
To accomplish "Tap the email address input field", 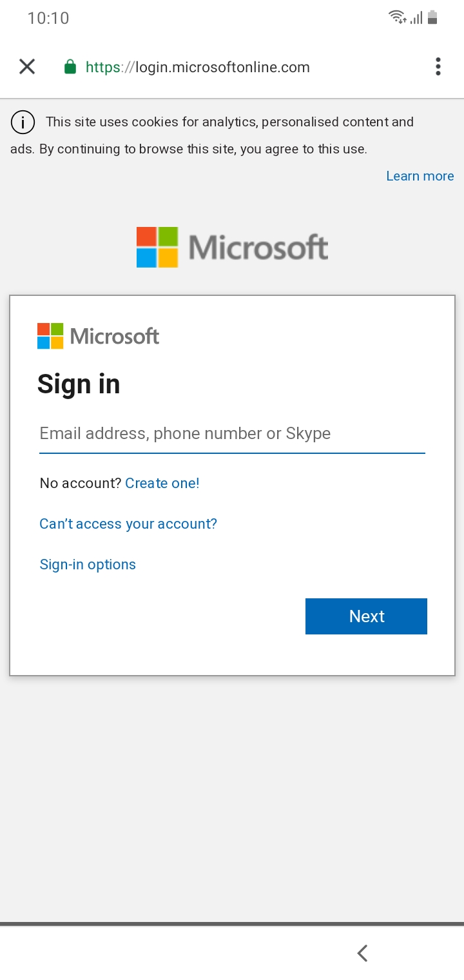I will 232,433.
